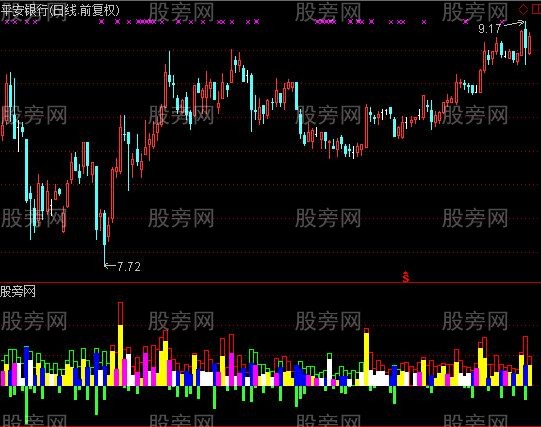Viewport: 541px width, 427px height.
Task: Click the longest green downward bar in the indicator panel
Action: pyautogui.click(x=27, y=405)
